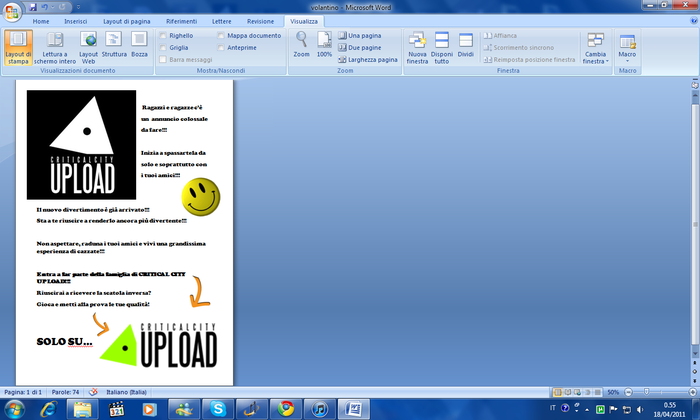This screenshot has height=420, width=700.
Task: Click the Affianca side-by-side button
Action: (x=500, y=35)
